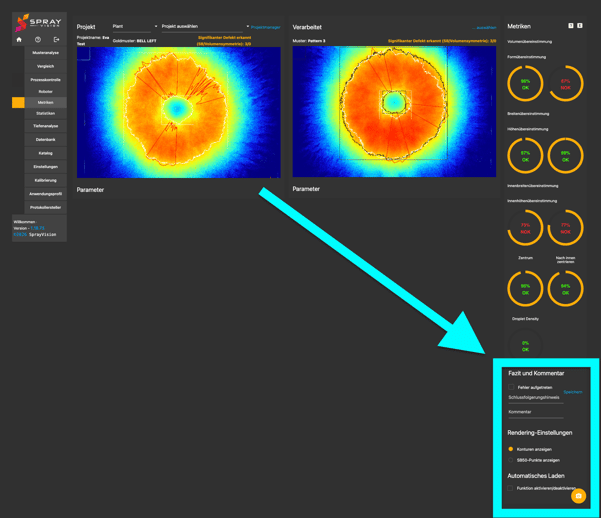Viewport: 601px width, 518px height.
Task: Expand 'Projekt auswählen' dropdown
Action: point(205,27)
